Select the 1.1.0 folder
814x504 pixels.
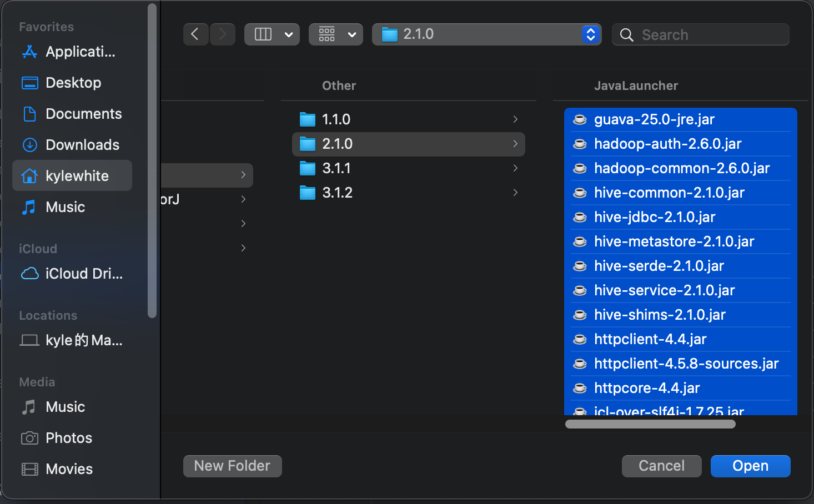point(409,119)
